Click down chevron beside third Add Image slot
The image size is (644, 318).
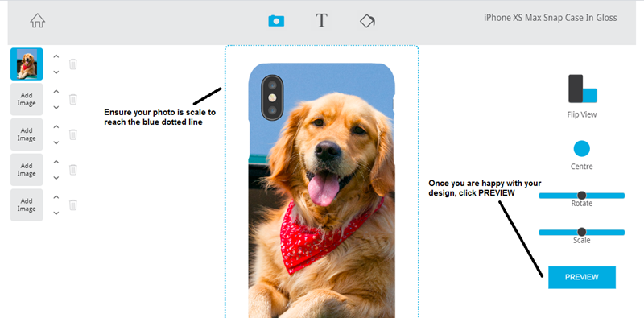pos(56,178)
